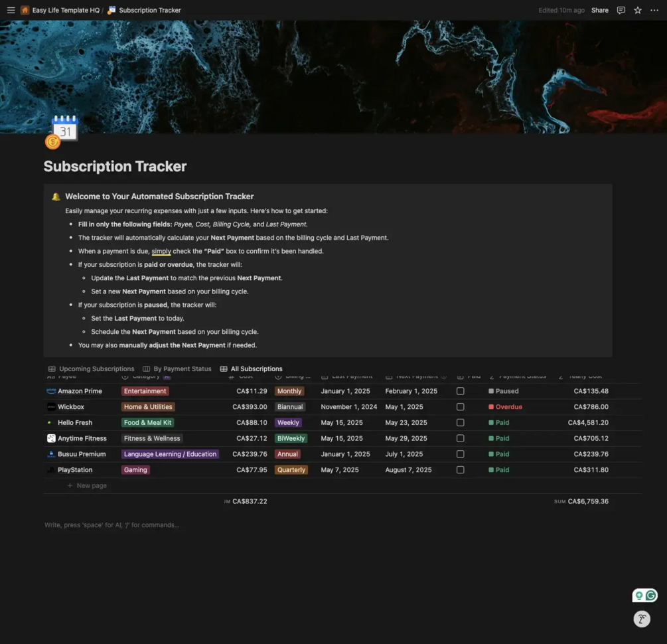Viewport: 667px width, 644px height.
Task: Open Fitness & Wellness category tag
Action: 152,438
